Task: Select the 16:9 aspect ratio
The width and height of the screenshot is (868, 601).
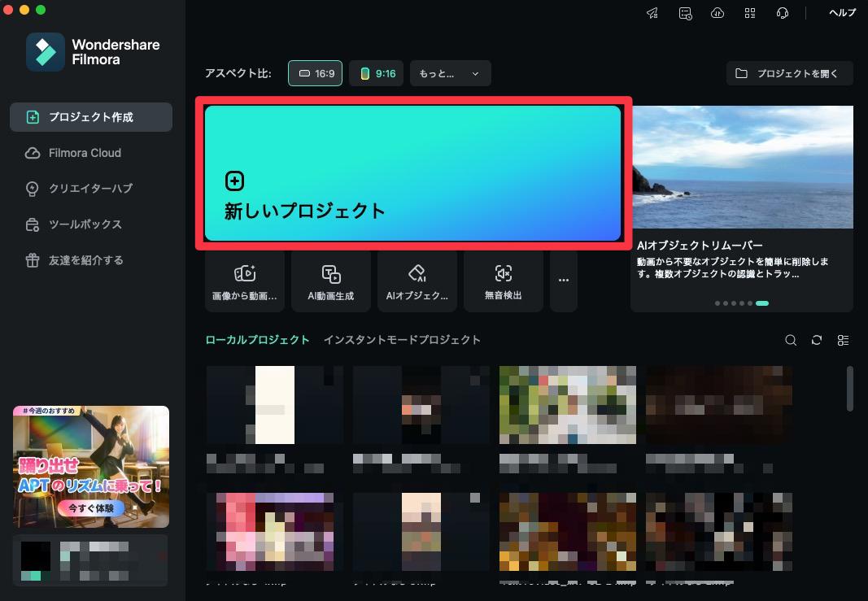Action: pyautogui.click(x=315, y=73)
